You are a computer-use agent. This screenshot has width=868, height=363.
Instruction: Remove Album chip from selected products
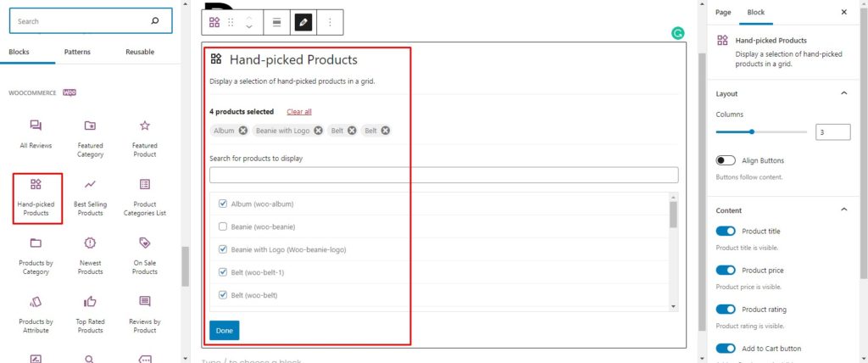(x=243, y=131)
